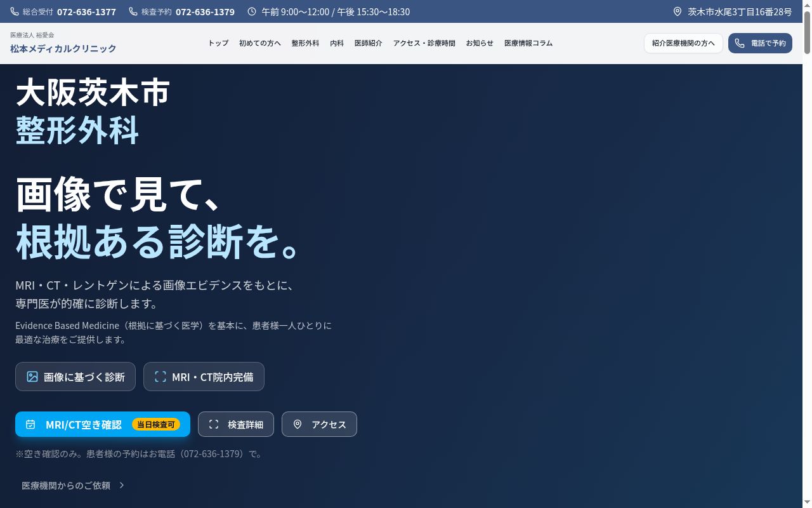The image size is (812, 508).
Task: Expand the 医療機関からのご依頼 chevron arrow
Action: point(122,485)
